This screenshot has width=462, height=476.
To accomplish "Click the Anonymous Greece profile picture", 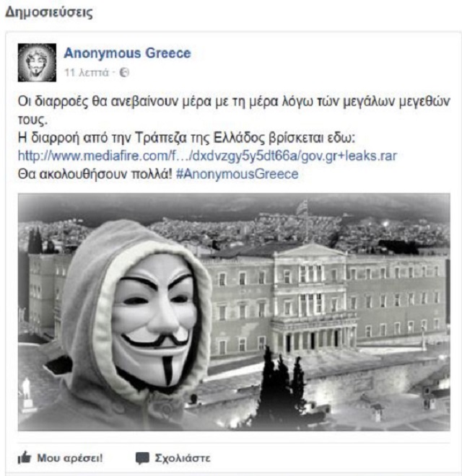I will (x=37, y=63).
